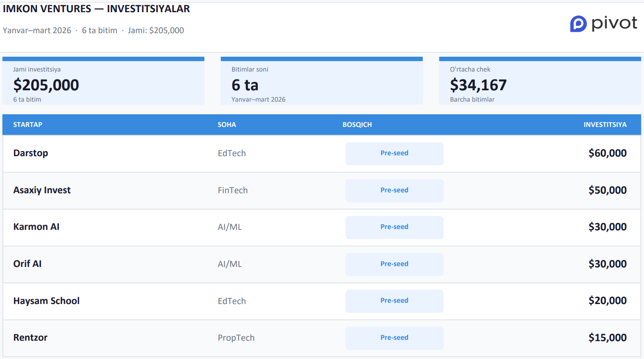Click the BOSQICH column header
Image resolution: width=644 pixels, height=359 pixels.
pos(357,125)
